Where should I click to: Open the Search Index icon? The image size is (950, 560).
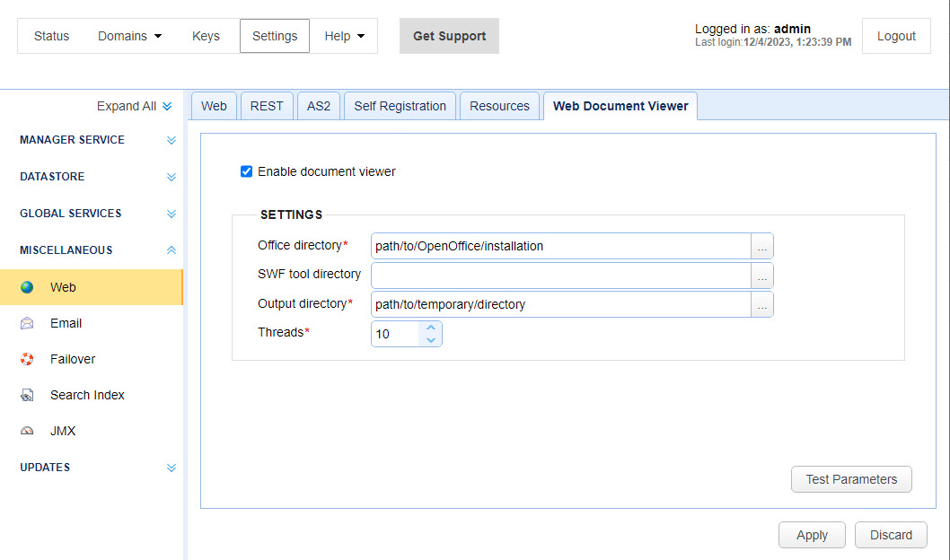coord(28,395)
